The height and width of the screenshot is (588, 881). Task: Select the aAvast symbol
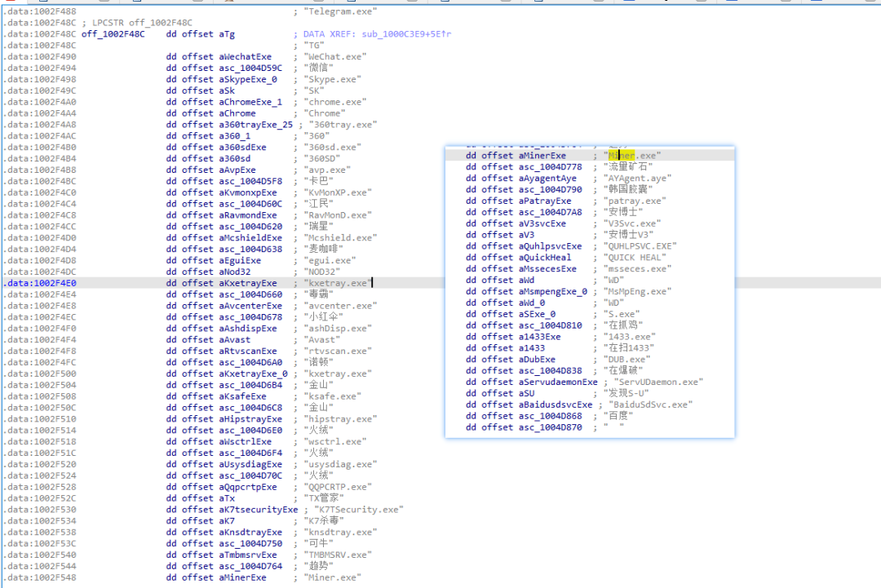coord(235,340)
